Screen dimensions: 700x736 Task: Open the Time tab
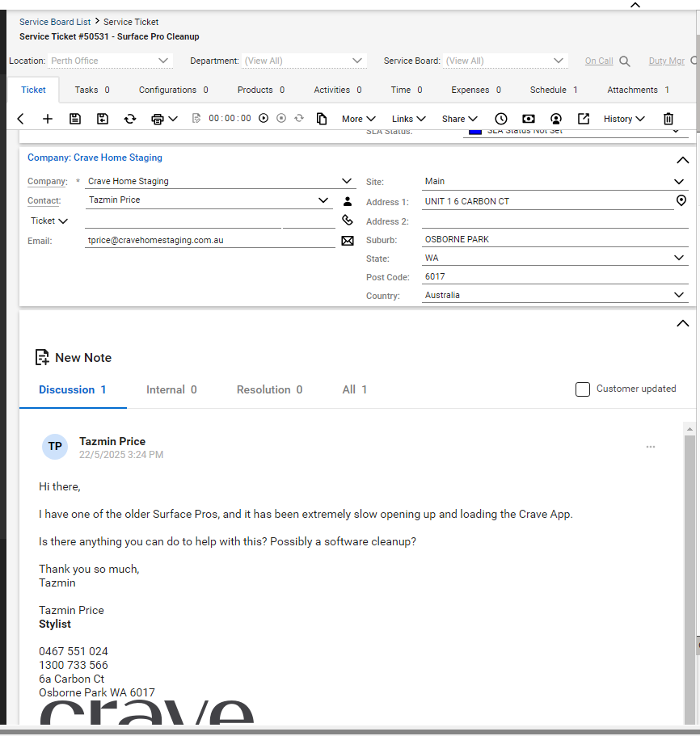[407, 90]
